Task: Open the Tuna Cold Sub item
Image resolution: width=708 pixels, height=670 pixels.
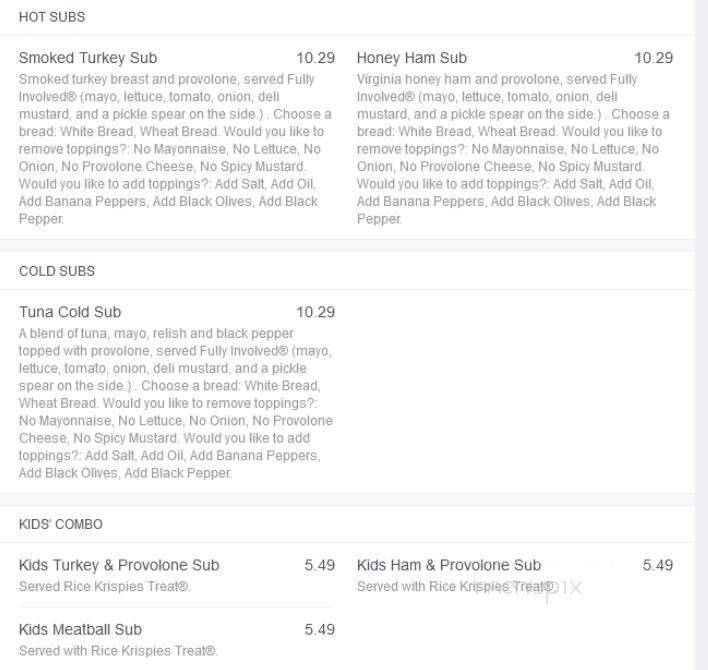Action: [x=70, y=312]
